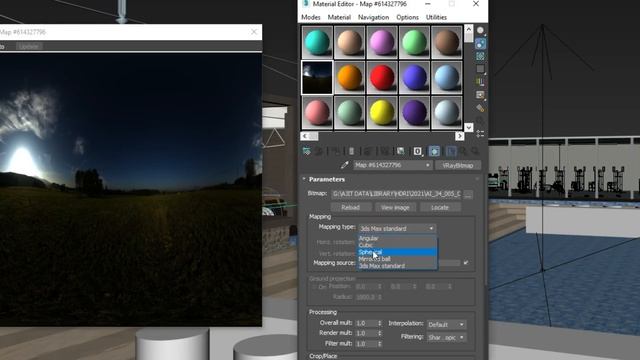Image resolution: width=640 pixels, height=360 pixels.
Task: Click the Video Color Check icon
Action: coord(480,82)
